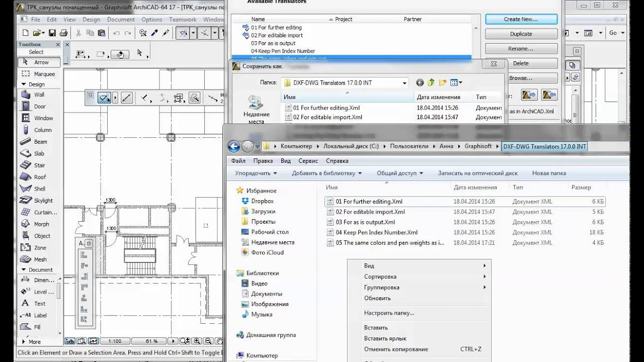Open the Папка folder dropdown
This screenshot has height=362, width=644.
(405, 83)
